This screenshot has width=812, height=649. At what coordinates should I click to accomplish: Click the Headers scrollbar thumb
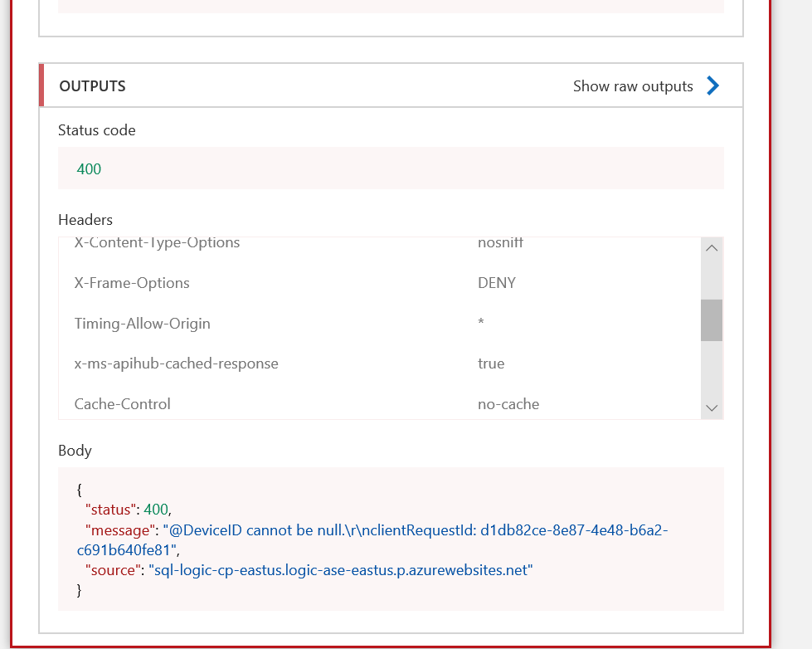711,320
